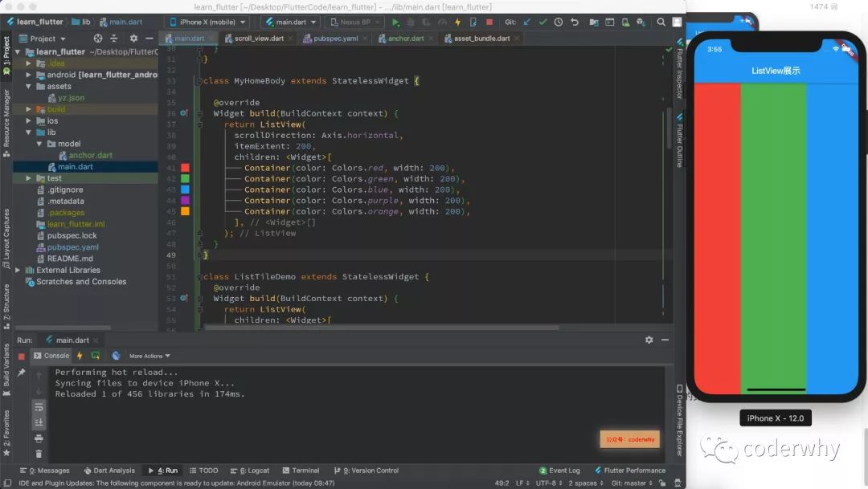Expand the test folder
This screenshot has width=868, height=489.
tap(29, 178)
